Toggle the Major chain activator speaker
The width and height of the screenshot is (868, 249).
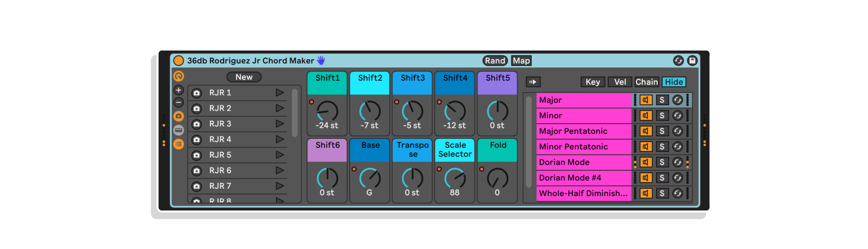tap(646, 100)
